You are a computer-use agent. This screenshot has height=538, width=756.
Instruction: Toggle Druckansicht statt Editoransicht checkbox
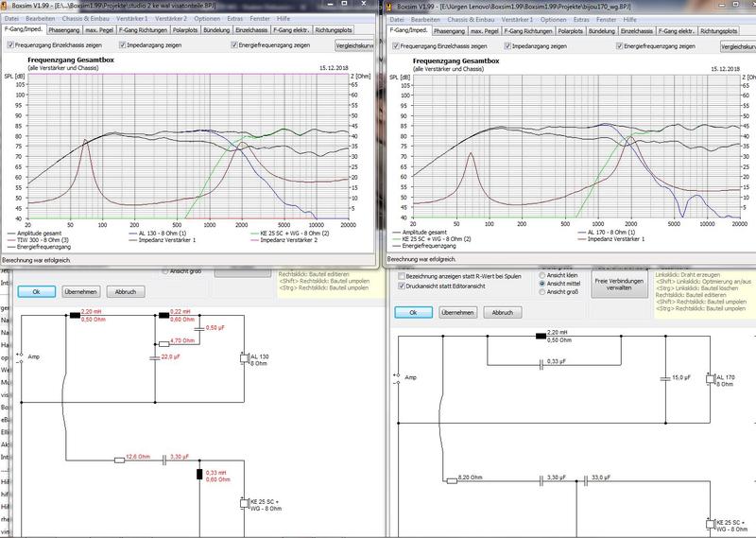tap(402, 286)
